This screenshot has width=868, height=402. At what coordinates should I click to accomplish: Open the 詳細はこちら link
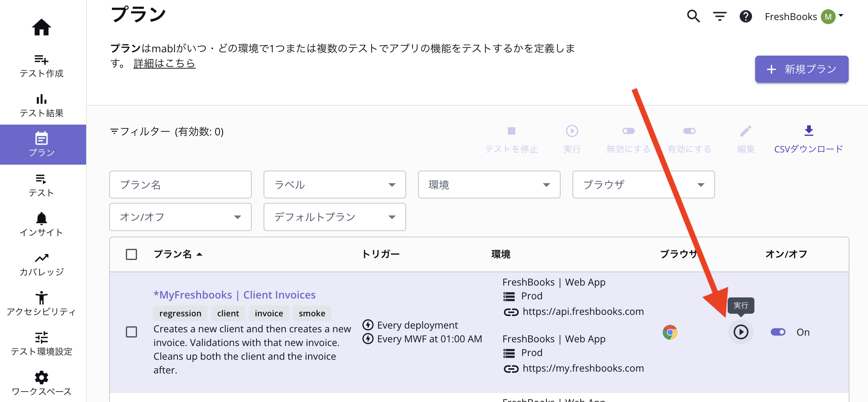tap(164, 63)
